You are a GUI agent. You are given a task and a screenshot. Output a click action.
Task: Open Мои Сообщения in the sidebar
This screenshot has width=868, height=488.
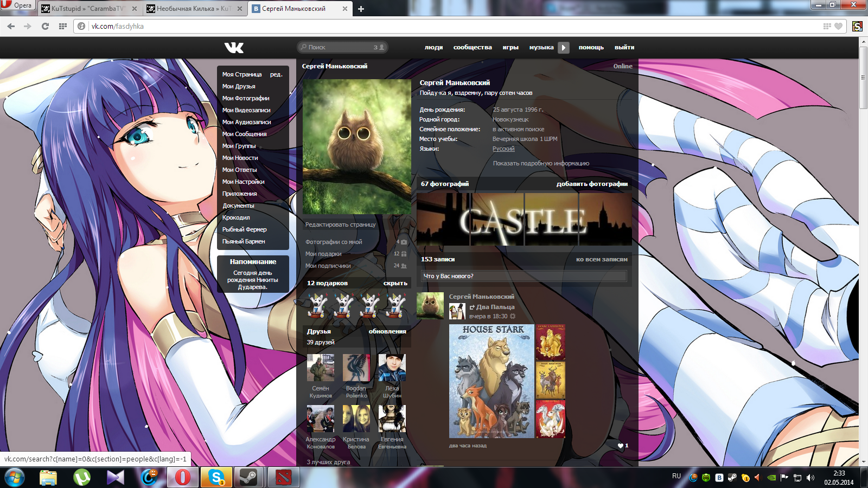pos(245,134)
